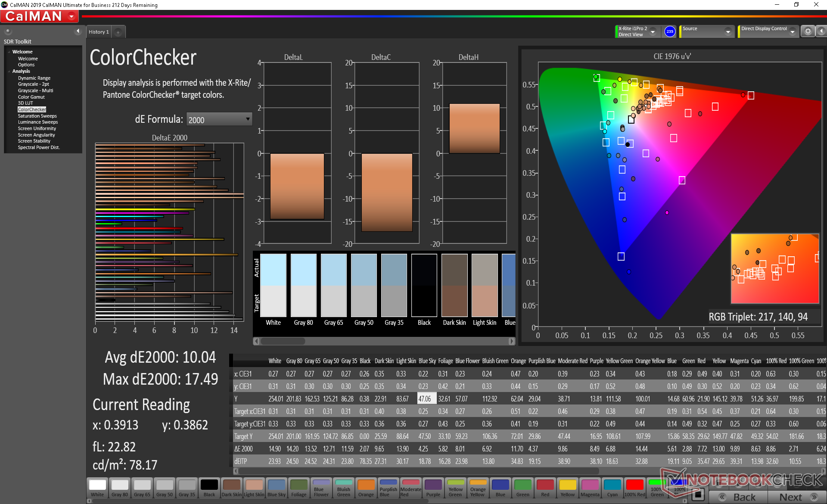Switch to the History 1 tab
Image resolution: width=827 pixels, height=504 pixels.
pos(99,32)
